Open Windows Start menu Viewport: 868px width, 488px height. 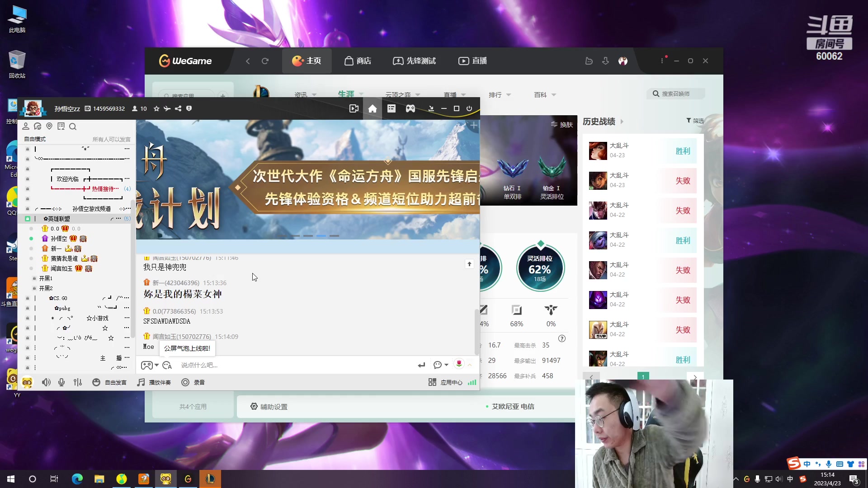click(11, 479)
